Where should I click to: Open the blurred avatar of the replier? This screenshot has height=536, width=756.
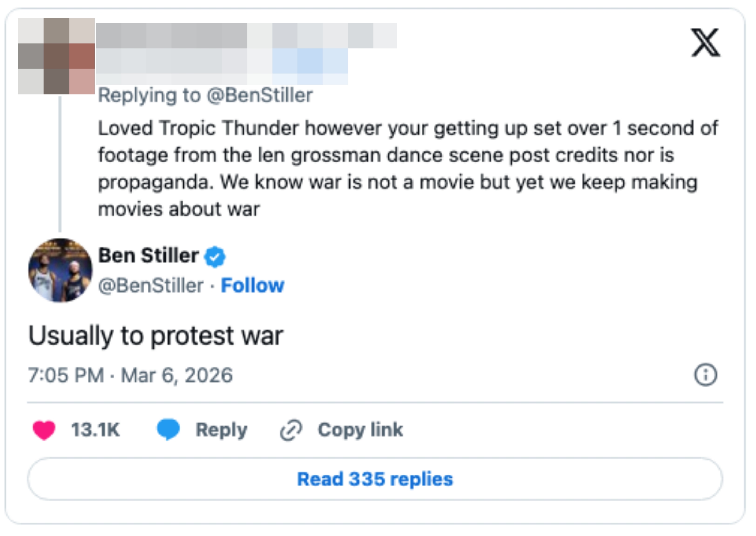point(56,56)
